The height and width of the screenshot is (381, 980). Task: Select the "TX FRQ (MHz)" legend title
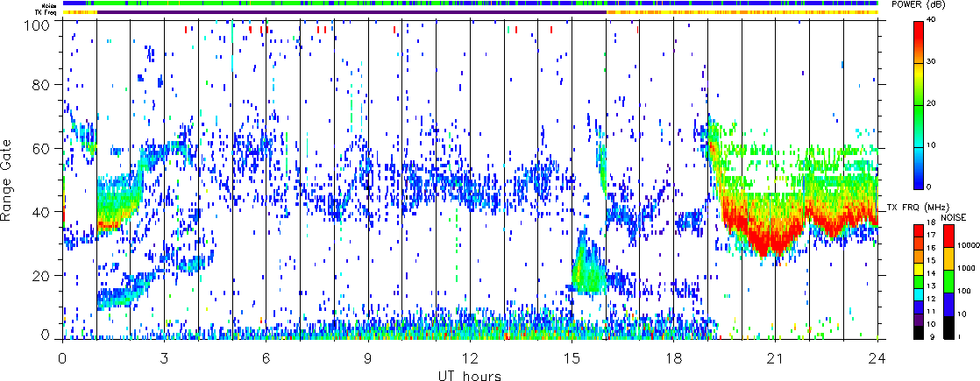(x=918, y=208)
